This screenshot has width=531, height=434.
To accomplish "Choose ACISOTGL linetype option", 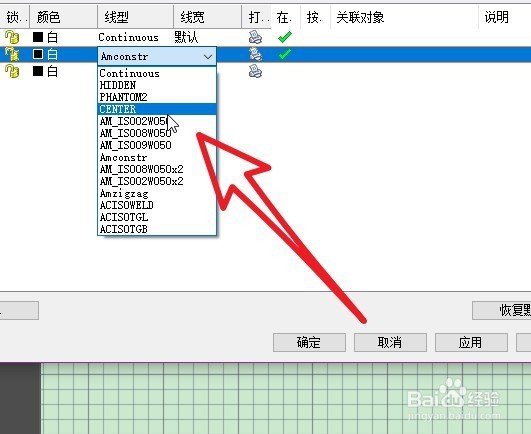I will [x=157, y=217].
